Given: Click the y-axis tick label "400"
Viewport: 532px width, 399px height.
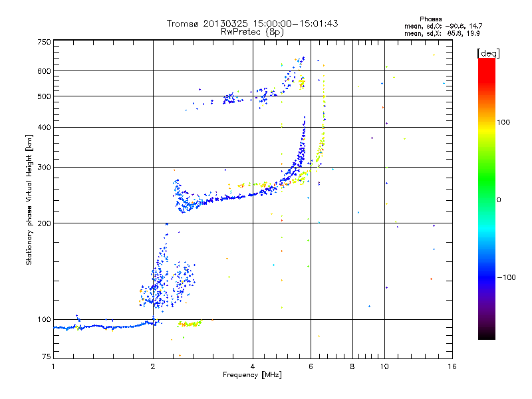Looking at the screenshot, I should click(x=44, y=127).
